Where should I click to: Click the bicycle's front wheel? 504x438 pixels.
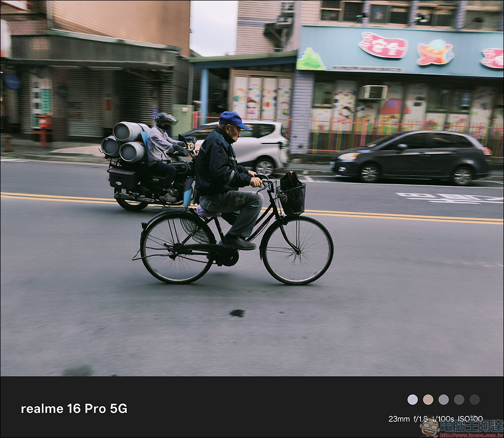pos(297,250)
